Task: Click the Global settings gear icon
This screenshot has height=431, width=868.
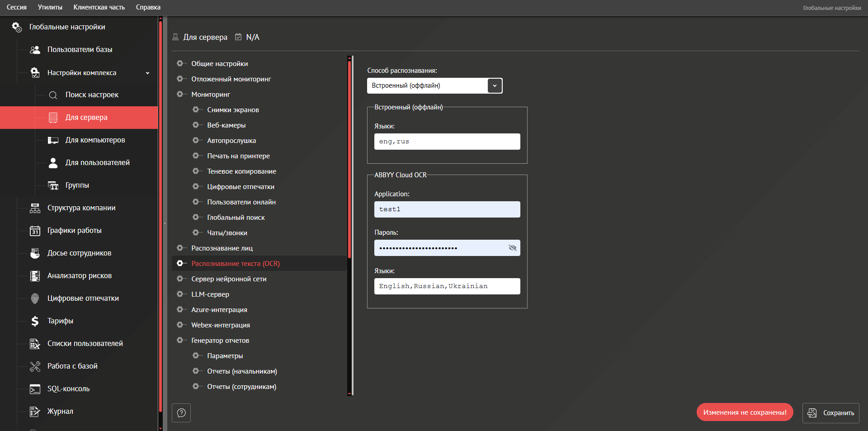Action: click(17, 27)
